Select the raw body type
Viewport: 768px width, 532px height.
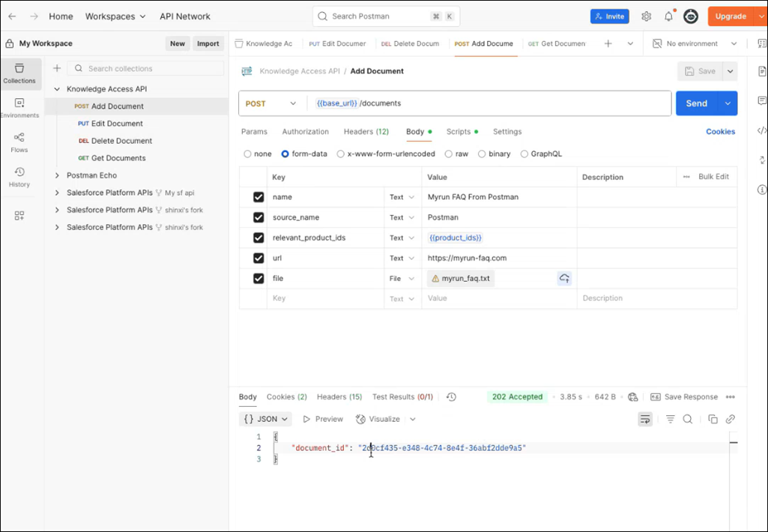click(x=448, y=154)
